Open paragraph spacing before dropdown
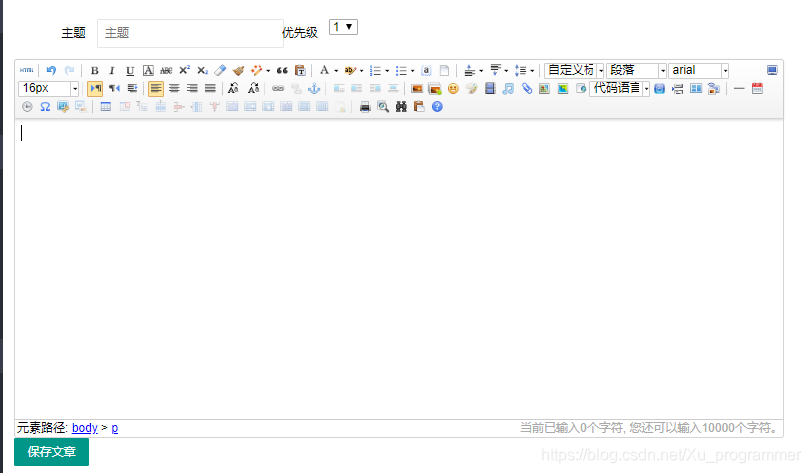Image resolution: width=811 pixels, height=473 pixels. [x=481, y=71]
